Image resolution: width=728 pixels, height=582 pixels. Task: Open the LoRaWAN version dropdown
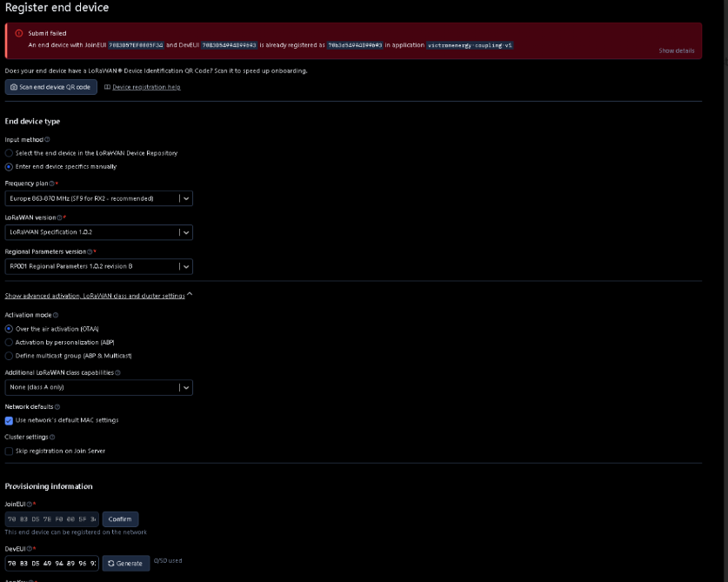point(98,232)
